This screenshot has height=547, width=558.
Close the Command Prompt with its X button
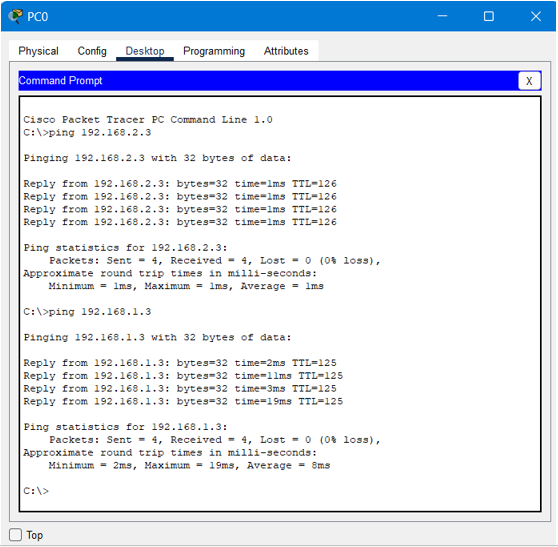point(529,81)
